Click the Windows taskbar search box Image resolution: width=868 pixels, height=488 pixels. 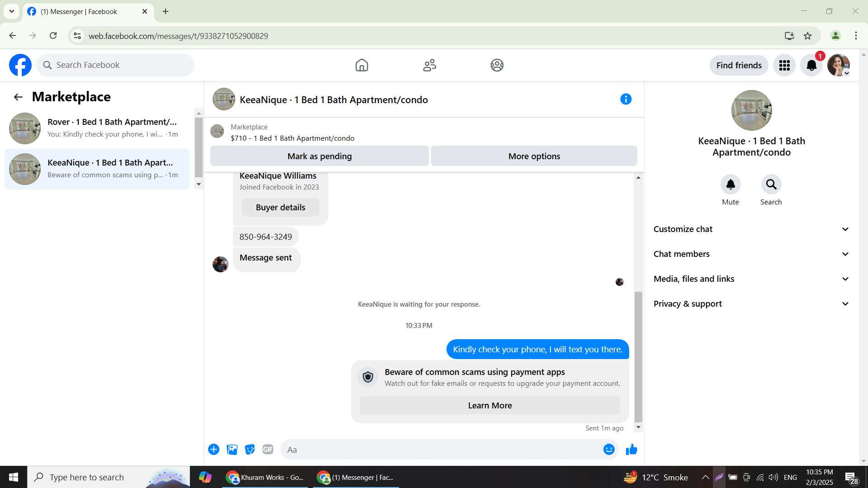tap(109, 477)
